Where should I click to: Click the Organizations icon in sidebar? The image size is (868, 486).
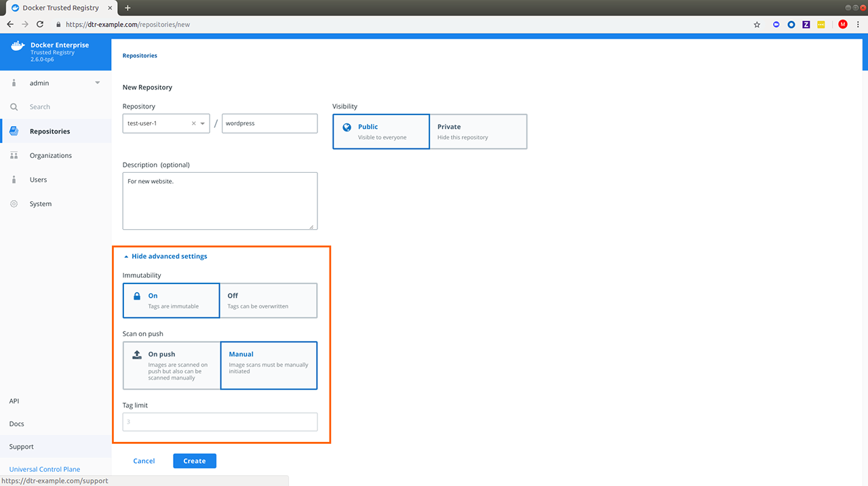[14, 155]
